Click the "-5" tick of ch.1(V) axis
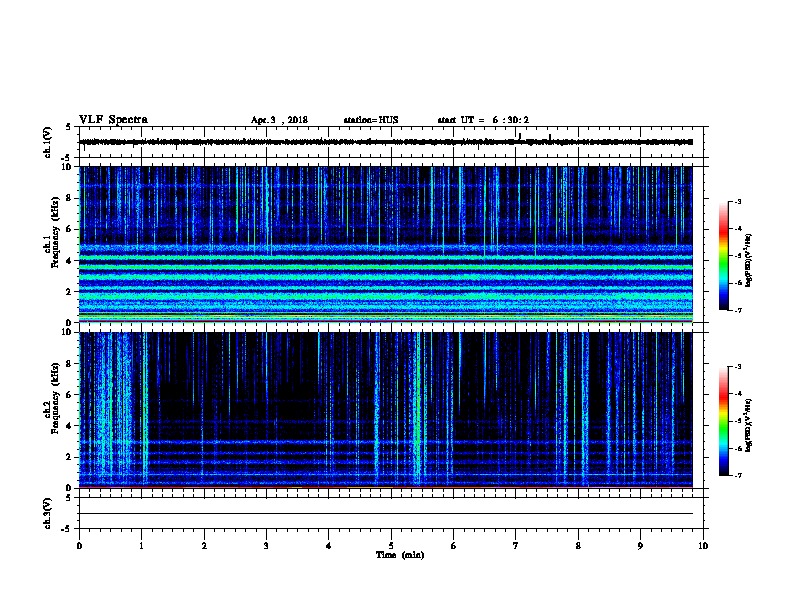Image resolution: width=792 pixels, height=612 pixels. (x=67, y=158)
